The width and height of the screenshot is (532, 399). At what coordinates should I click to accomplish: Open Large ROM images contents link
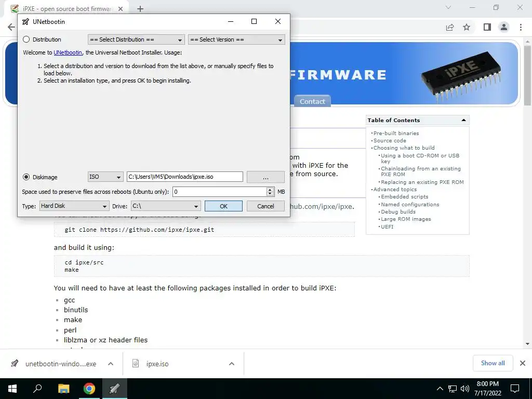[x=406, y=219]
